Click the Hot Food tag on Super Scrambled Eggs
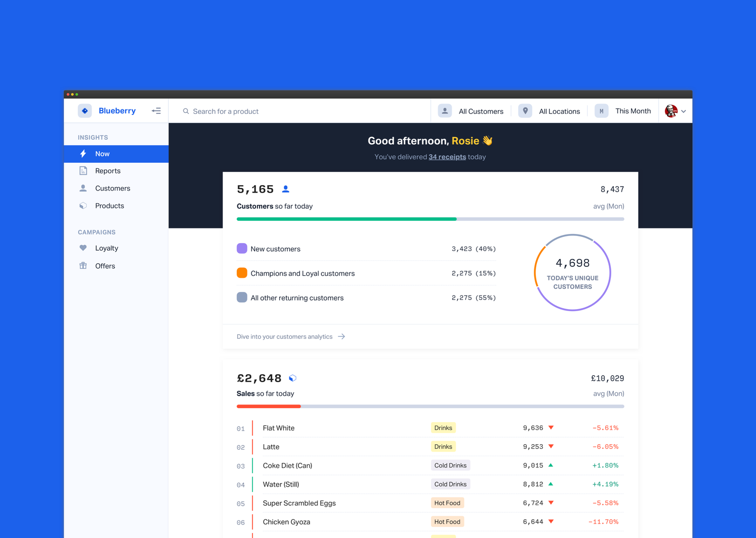The image size is (756, 538). coord(448,503)
